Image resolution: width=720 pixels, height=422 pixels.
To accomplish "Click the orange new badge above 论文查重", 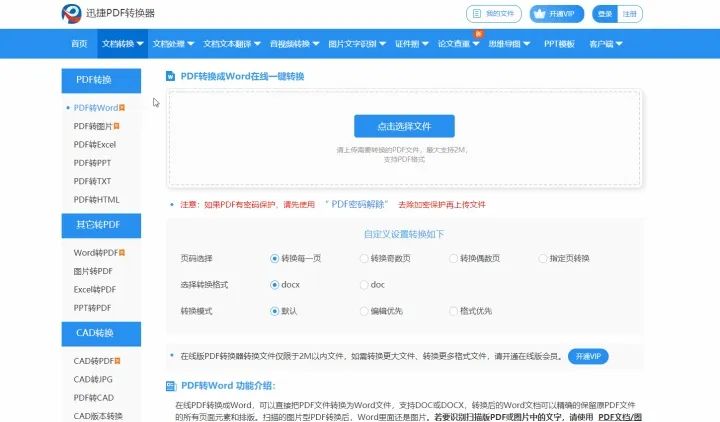I will coord(478,34).
